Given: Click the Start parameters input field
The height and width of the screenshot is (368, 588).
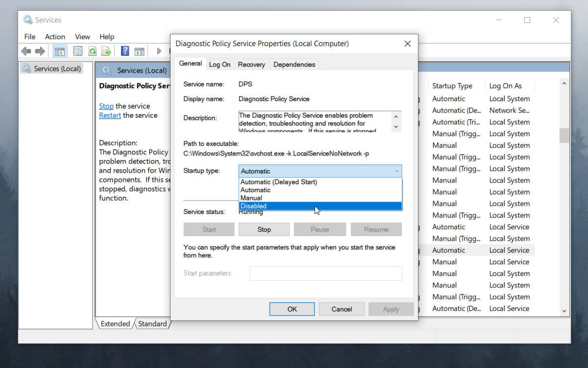Looking at the screenshot, I should pos(326,273).
